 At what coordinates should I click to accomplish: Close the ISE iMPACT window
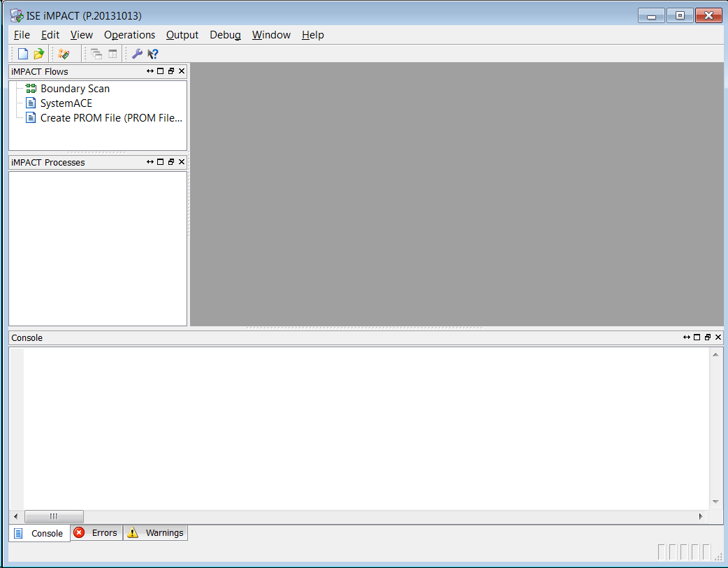(x=708, y=15)
